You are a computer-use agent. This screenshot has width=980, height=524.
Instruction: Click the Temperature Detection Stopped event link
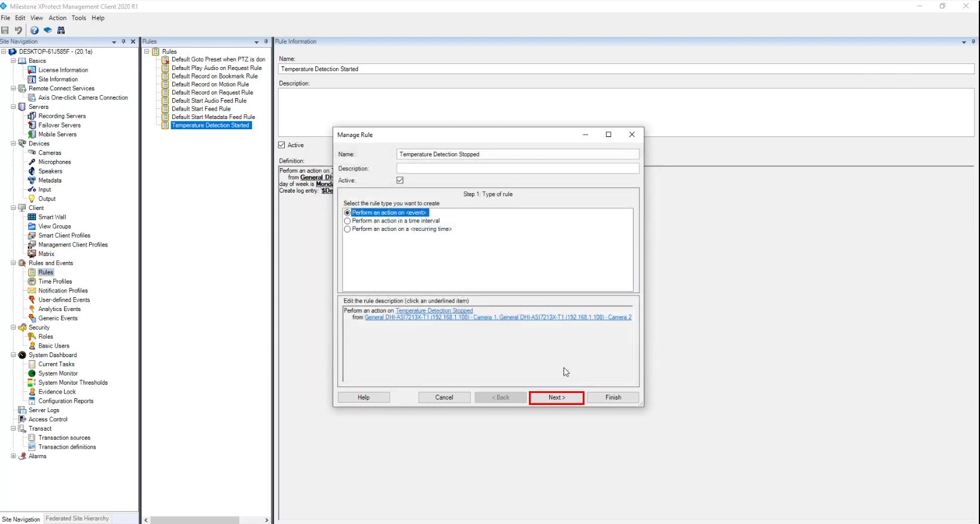tap(434, 310)
